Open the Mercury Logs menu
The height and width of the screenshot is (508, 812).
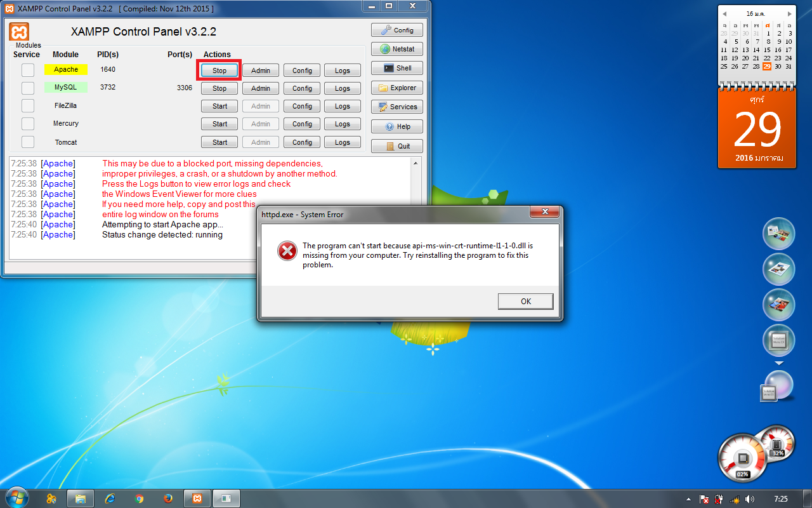[343, 124]
